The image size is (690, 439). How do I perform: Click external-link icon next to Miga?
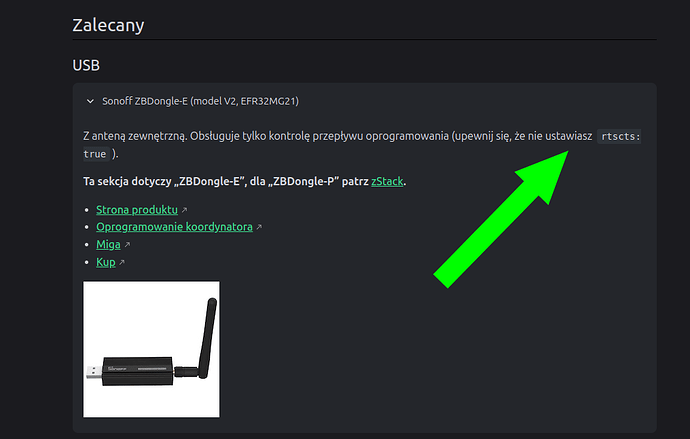(x=127, y=245)
